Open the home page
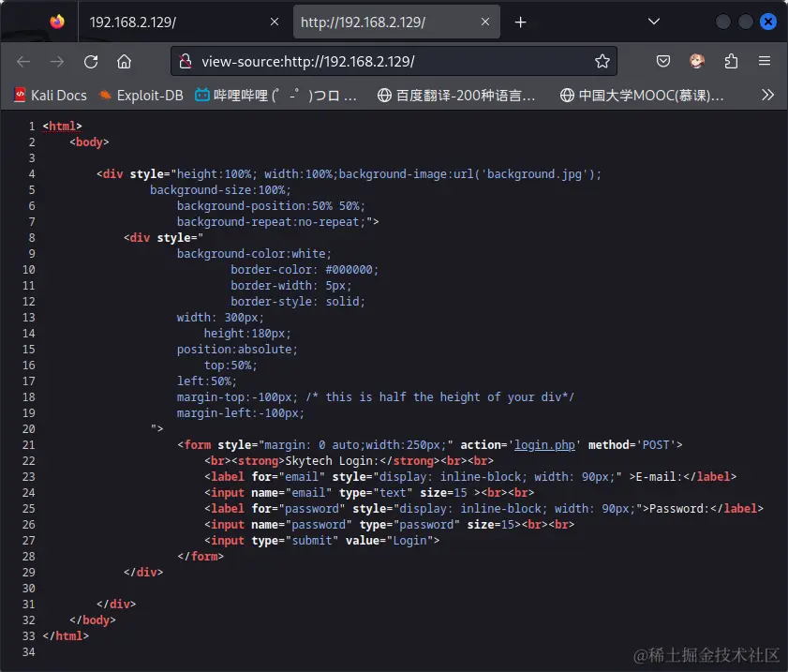 [124, 61]
